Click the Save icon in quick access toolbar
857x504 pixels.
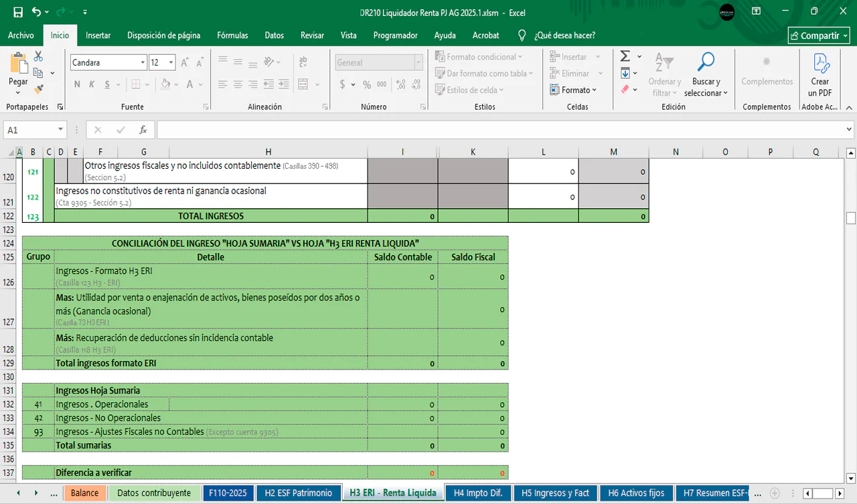18,13
